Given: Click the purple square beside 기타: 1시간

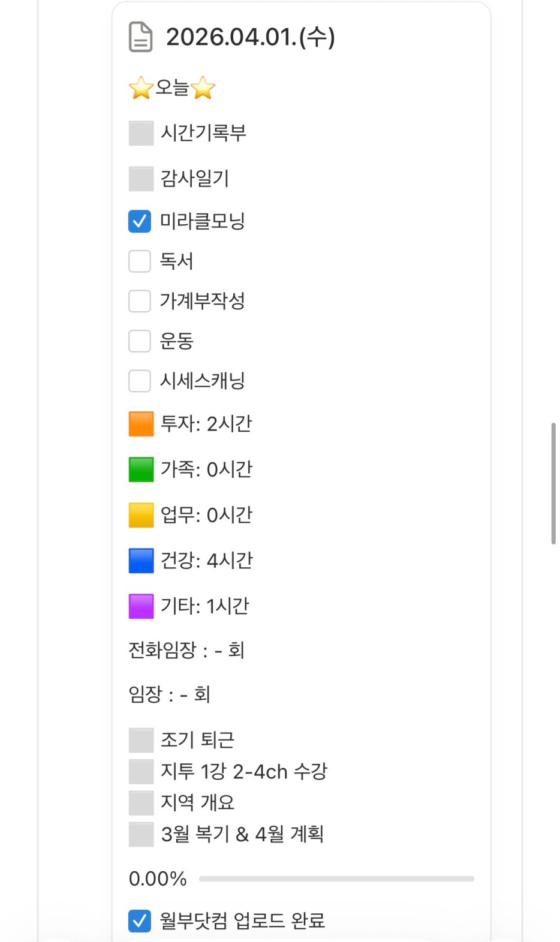Looking at the screenshot, I should 141,606.
